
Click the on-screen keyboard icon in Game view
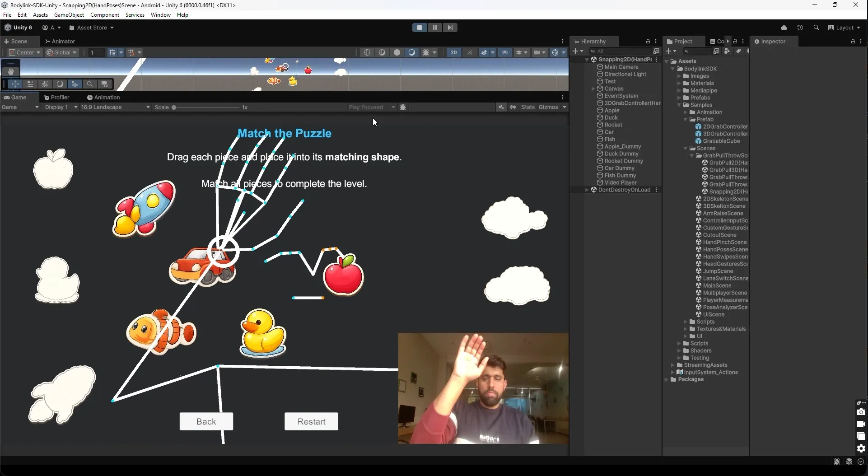tap(513, 107)
